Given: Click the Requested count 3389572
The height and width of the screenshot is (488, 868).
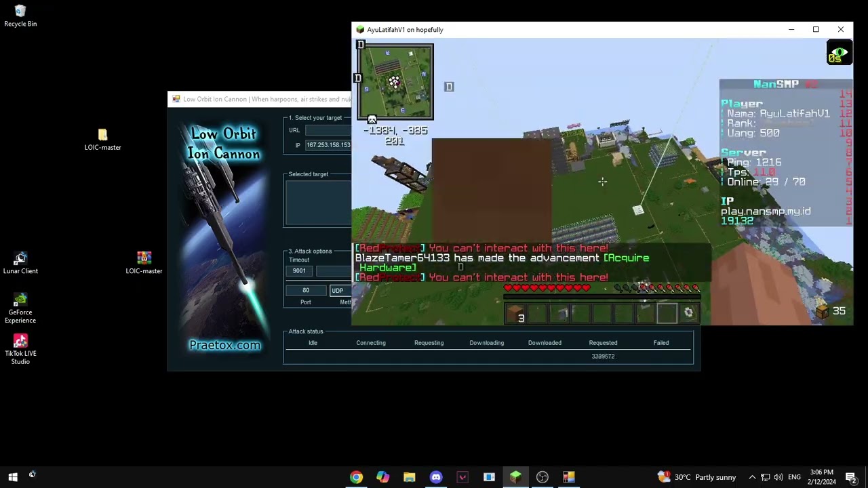Looking at the screenshot, I should click(603, 357).
